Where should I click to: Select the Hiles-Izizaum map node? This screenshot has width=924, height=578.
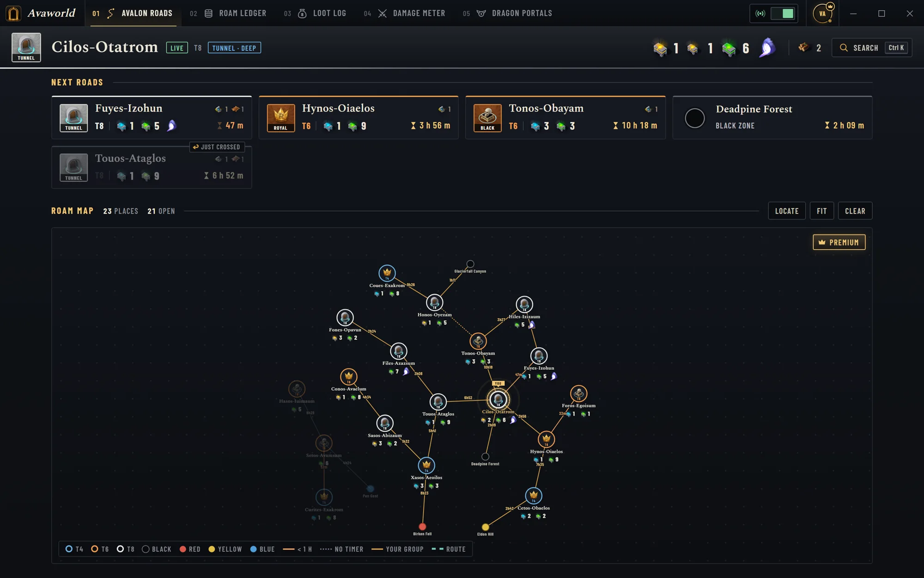524,305
